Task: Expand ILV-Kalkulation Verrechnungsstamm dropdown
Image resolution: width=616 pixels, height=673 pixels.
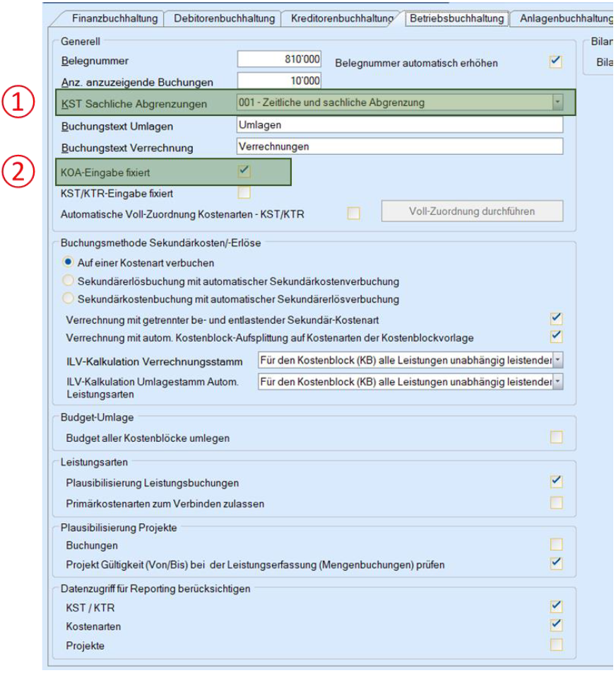Action: [x=557, y=360]
